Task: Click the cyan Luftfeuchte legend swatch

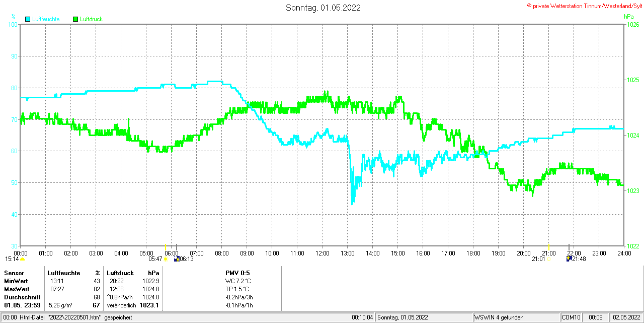Action: coord(28,19)
